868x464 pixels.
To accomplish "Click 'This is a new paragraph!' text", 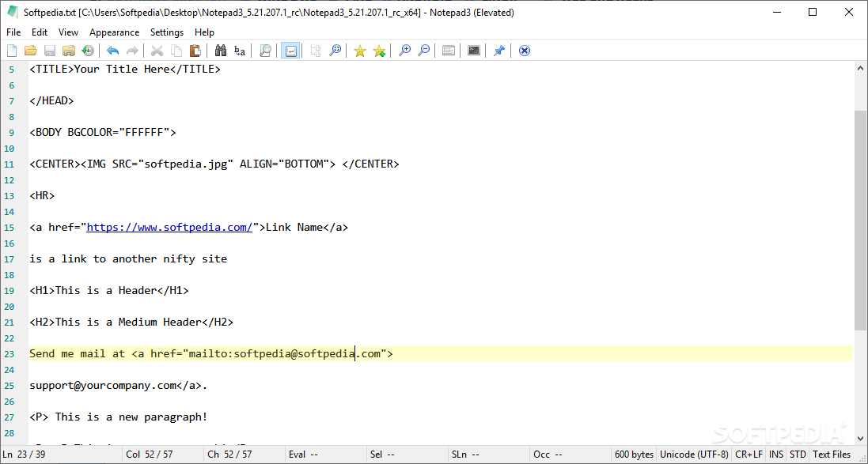I will 131,417.
